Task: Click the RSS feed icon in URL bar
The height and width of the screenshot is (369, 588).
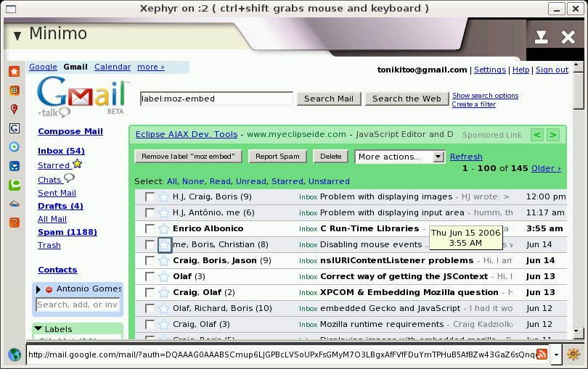Action: pos(542,354)
